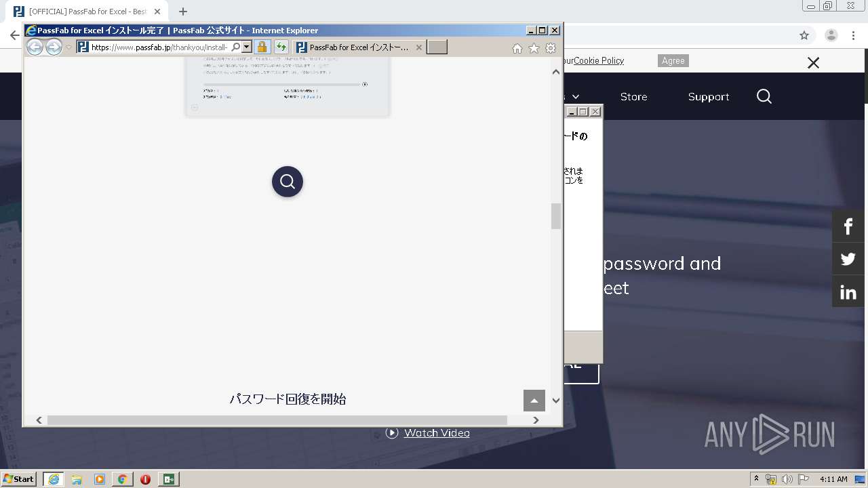This screenshot has width=868, height=488.
Task: Open a new Chrome tab
Action: 182,12
